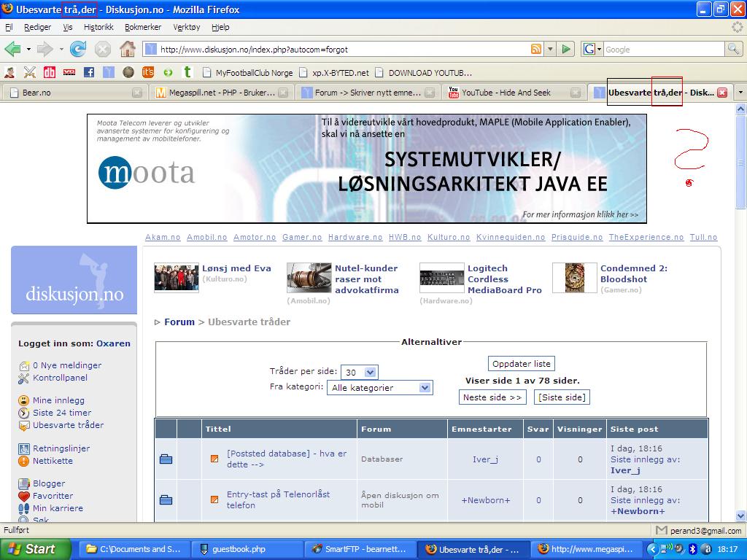Viewport: 747px width, 560px height.
Task: Open the [Poststed database] thread link
Action: tap(287, 459)
